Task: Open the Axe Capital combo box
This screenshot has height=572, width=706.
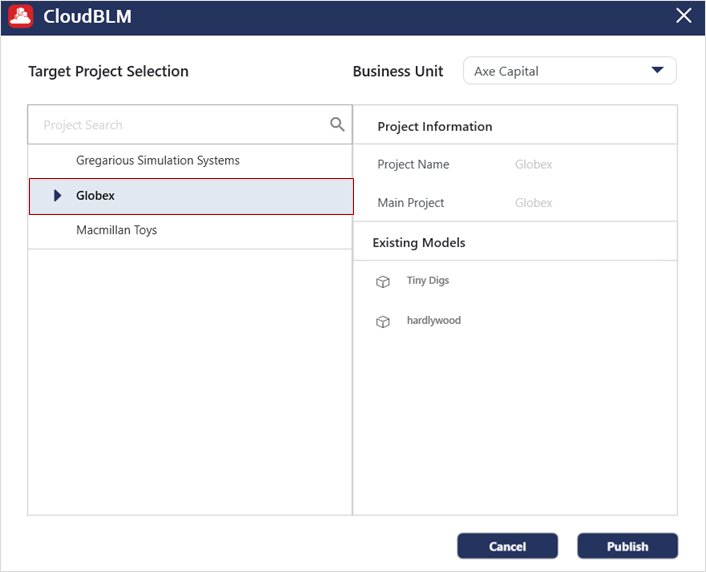Action: (x=570, y=71)
